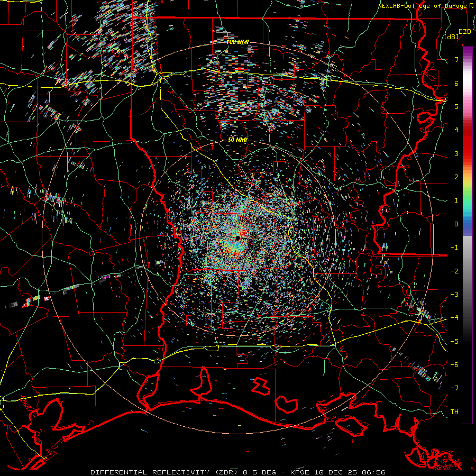This screenshot has width=476, height=476.
Task: Click the scale value "6" on legend
Action: (x=456, y=83)
